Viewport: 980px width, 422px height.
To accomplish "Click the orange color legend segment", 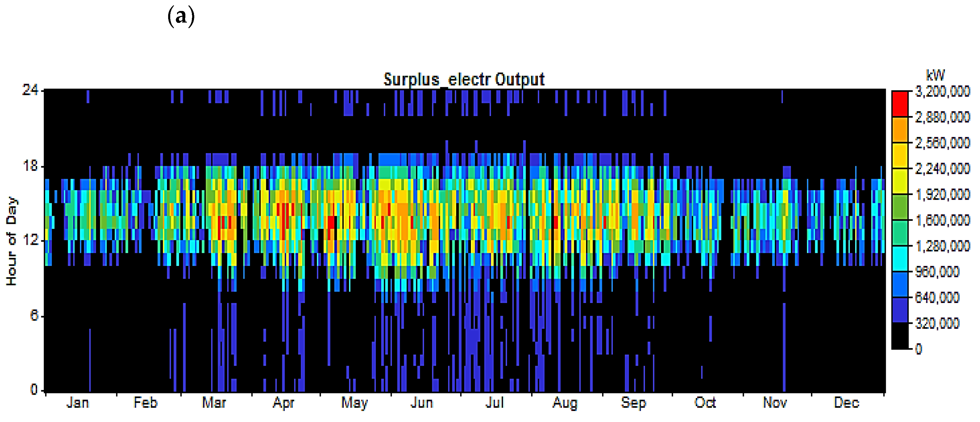I will coord(900,130).
